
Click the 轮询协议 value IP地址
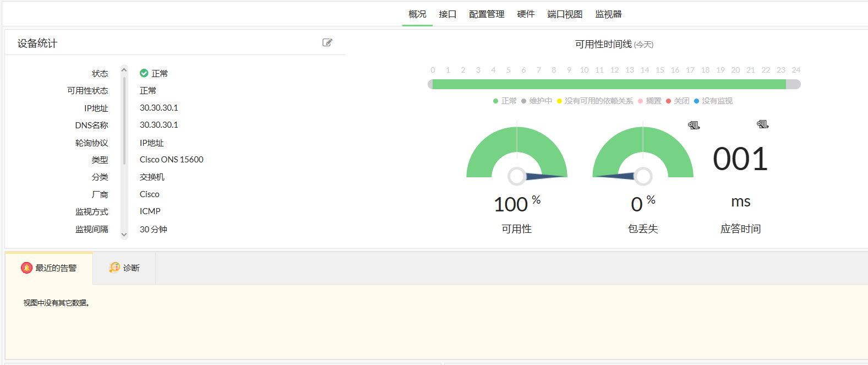(x=152, y=143)
